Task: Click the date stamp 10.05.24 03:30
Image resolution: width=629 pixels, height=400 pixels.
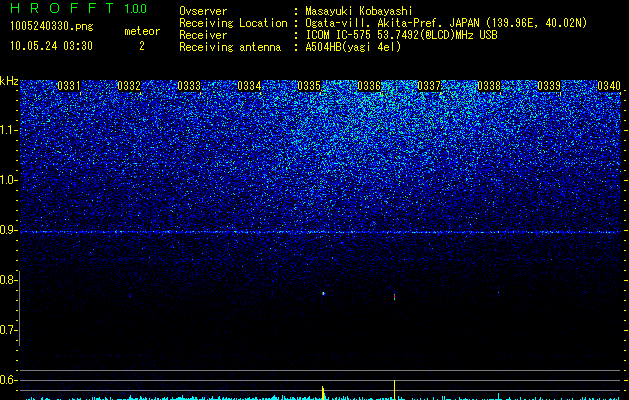Action: click(x=51, y=46)
